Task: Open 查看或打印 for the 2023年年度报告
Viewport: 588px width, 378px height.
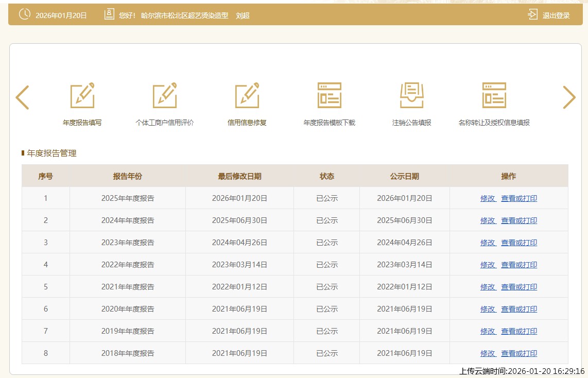Action: tap(519, 243)
